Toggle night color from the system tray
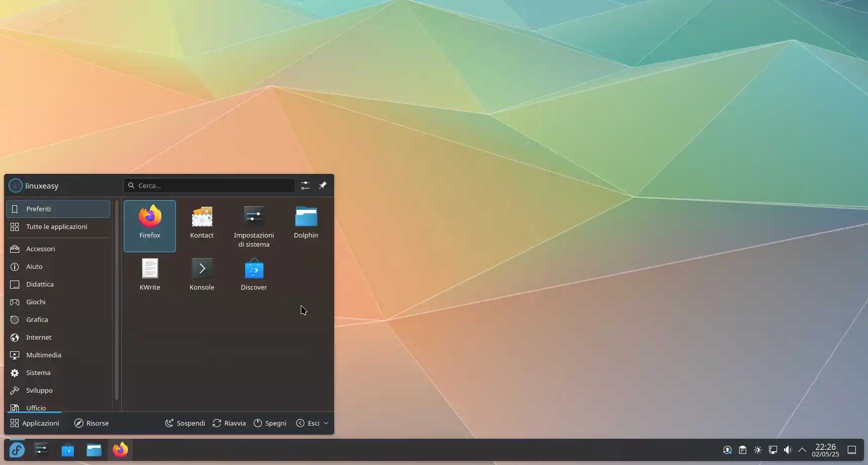Image resolution: width=868 pixels, height=465 pixels. [758, 450]
